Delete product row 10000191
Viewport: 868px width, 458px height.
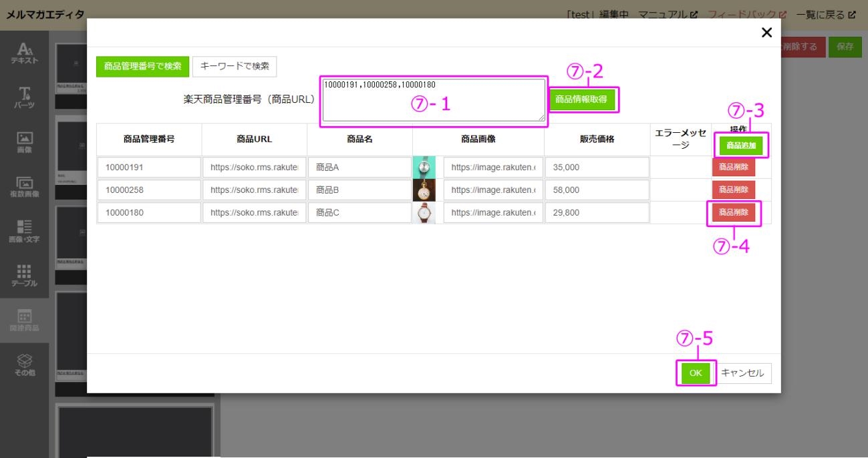(733, 167)
